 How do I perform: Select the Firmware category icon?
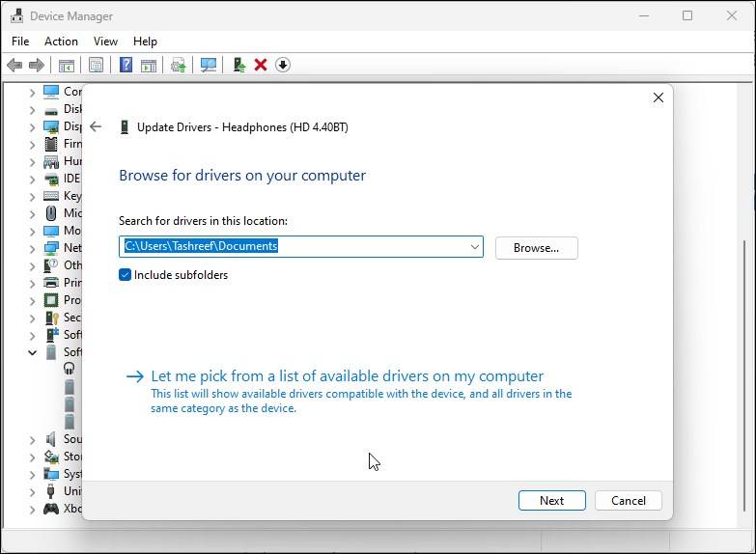tap(51, 144)
